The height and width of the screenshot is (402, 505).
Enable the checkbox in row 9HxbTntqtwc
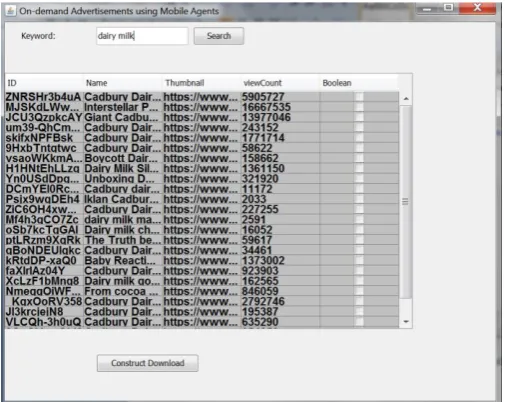359,148
